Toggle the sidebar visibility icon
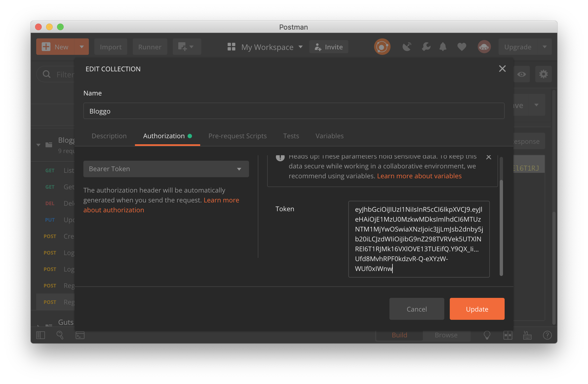The image size is (588, 384). tap(41, 335)
